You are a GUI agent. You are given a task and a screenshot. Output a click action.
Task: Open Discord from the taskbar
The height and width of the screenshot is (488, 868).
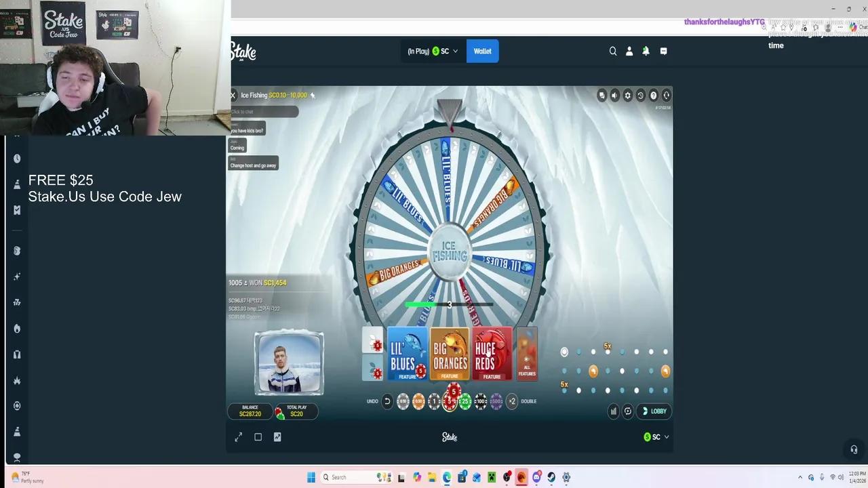point(536,477)
